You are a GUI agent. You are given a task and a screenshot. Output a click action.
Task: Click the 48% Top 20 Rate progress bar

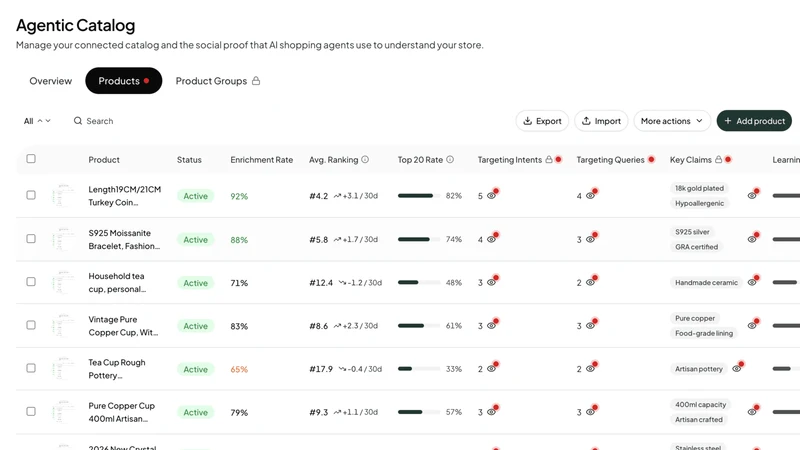click(x=419, y=282)
